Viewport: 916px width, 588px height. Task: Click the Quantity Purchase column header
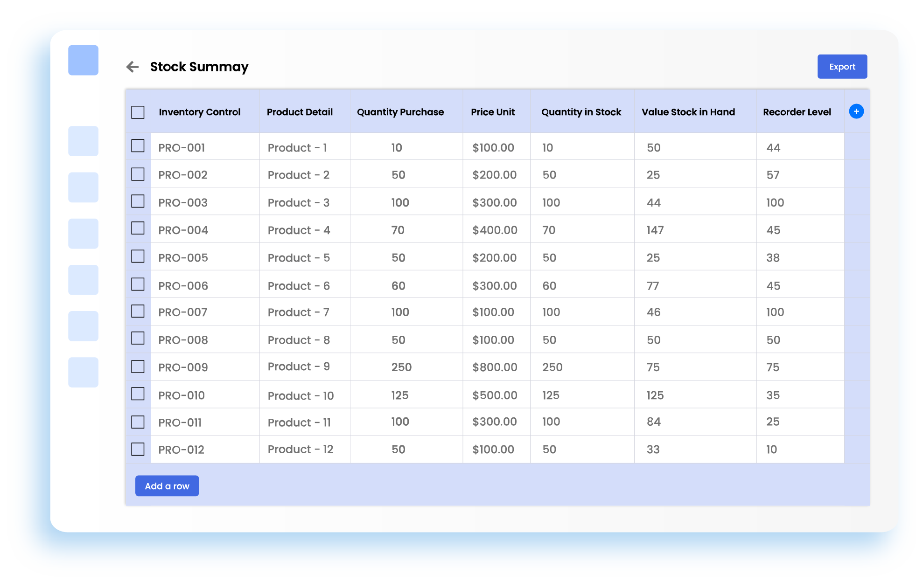pyautogui.click(x=400, y=112)
